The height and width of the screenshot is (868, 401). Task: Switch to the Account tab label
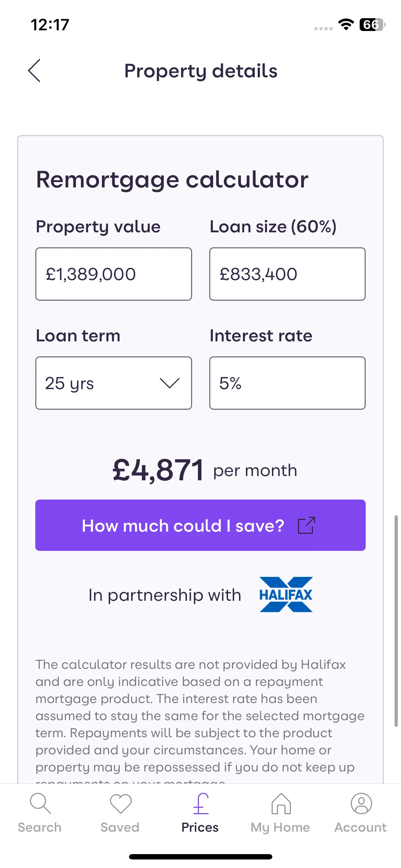pos(360,827)
